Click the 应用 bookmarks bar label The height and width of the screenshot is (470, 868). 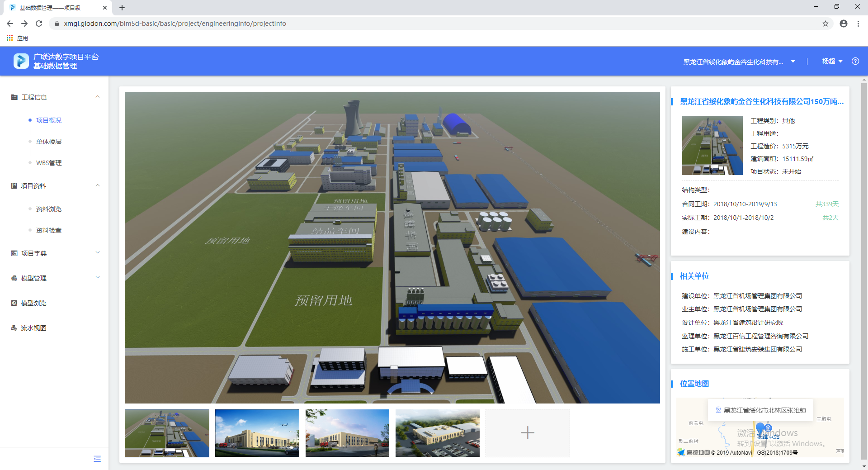coord(23,38)
